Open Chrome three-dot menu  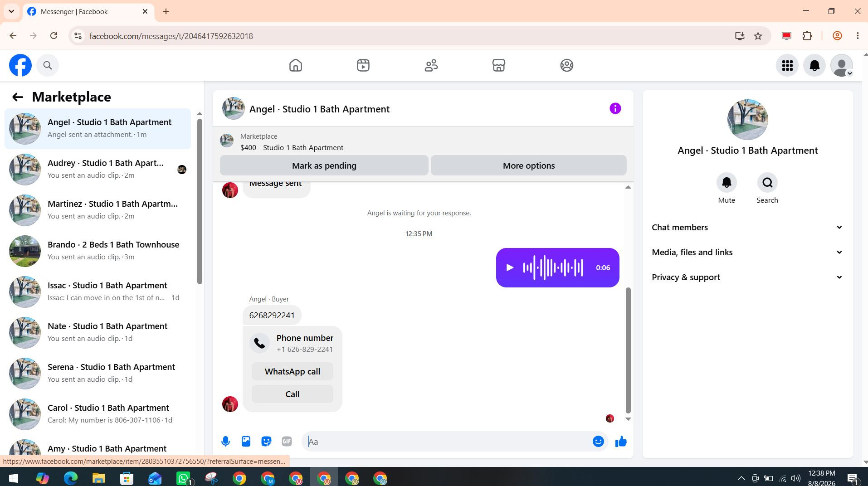[x=858, y=36]
